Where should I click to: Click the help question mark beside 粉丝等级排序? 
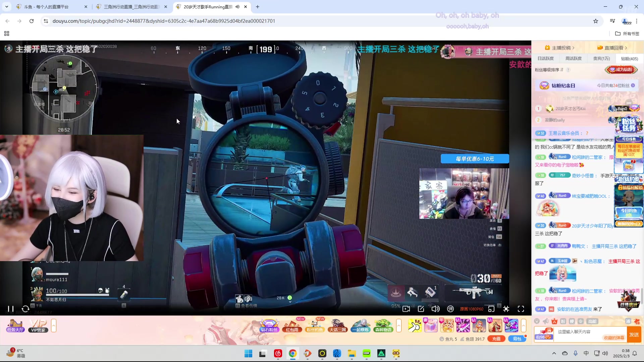click(568, 70)
